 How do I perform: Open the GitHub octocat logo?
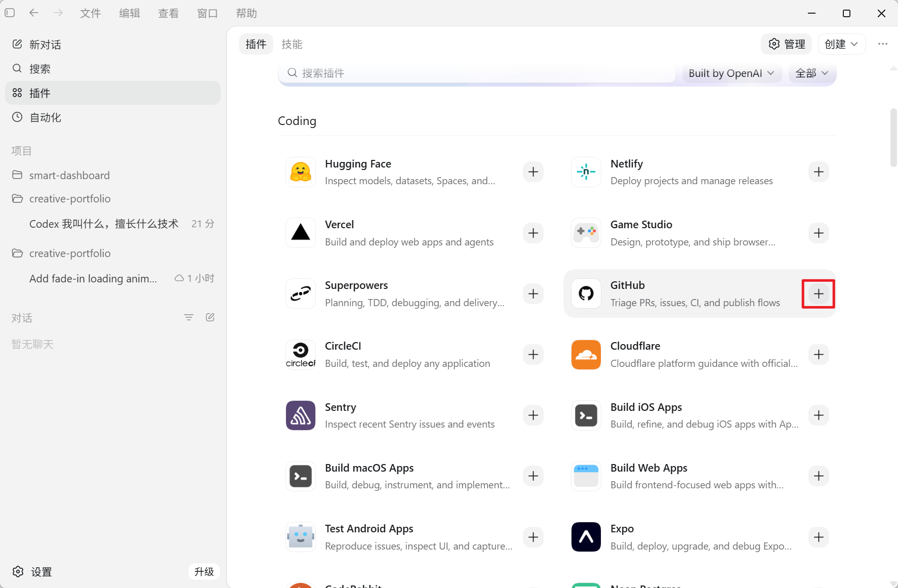pyautogui.click(x=586, y=293)
